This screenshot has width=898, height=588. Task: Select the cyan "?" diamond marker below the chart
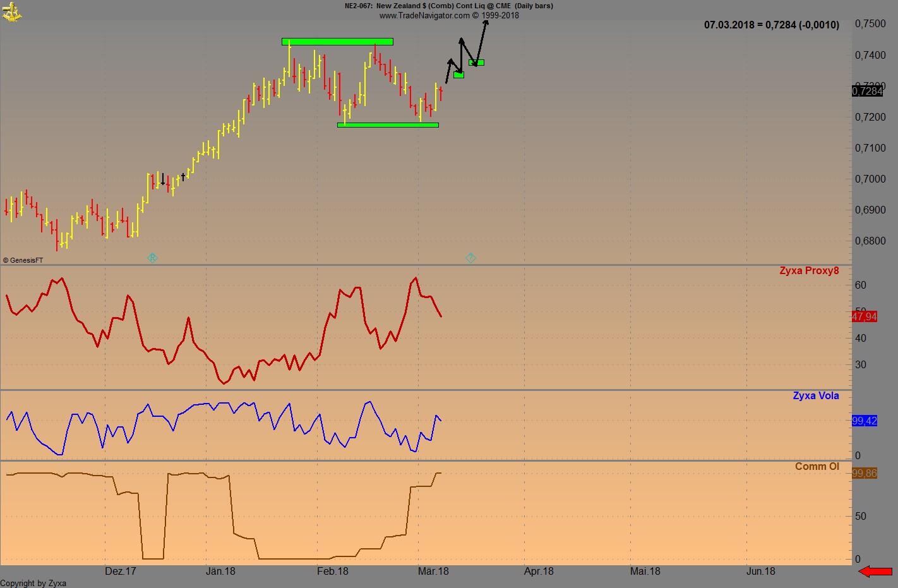tap(470, 258)
